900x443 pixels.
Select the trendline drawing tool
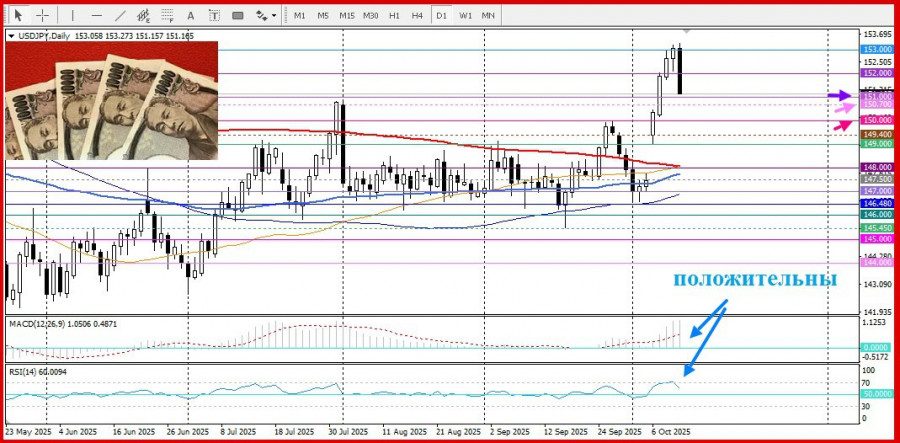121,15
